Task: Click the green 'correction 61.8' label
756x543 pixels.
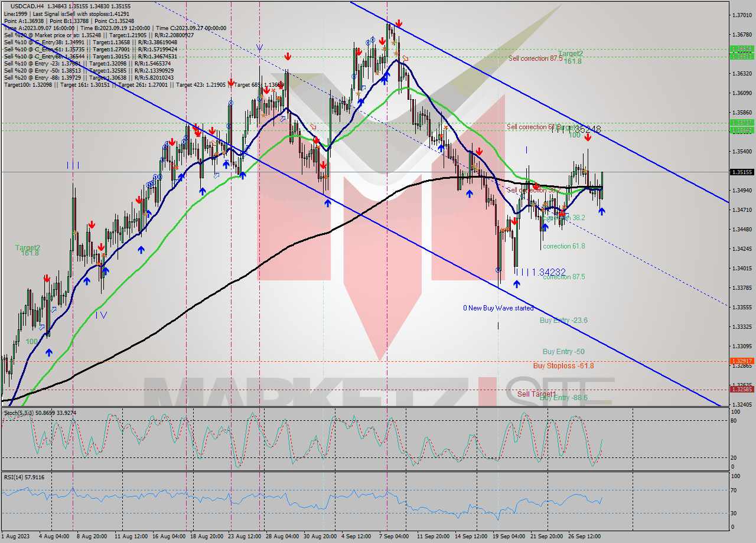Action: (564, 246)
